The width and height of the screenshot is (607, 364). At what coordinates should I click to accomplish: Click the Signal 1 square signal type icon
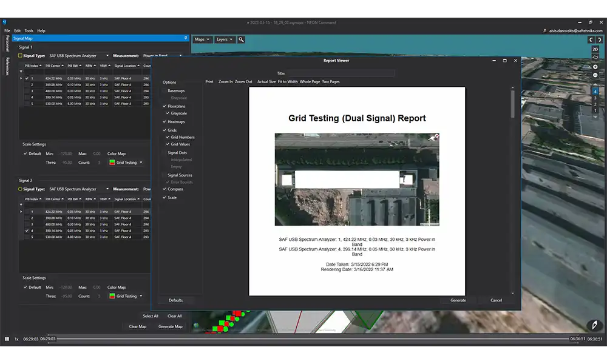[x=20, y=56]
